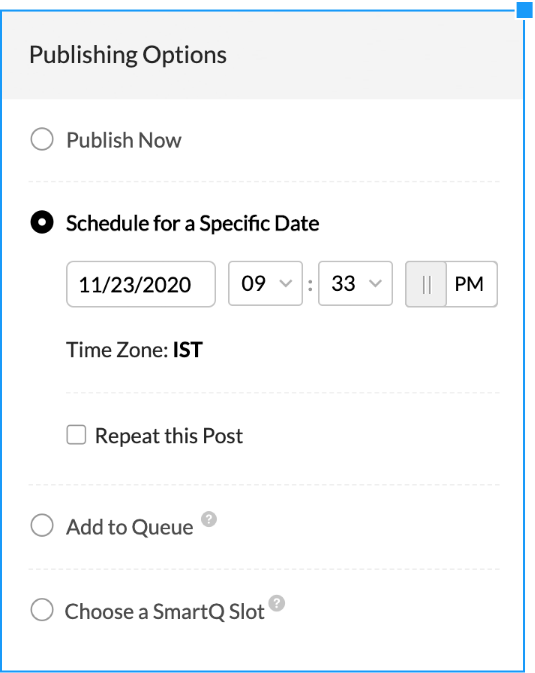
Task: Open the Add to Queue help icon
Action: 209,519
